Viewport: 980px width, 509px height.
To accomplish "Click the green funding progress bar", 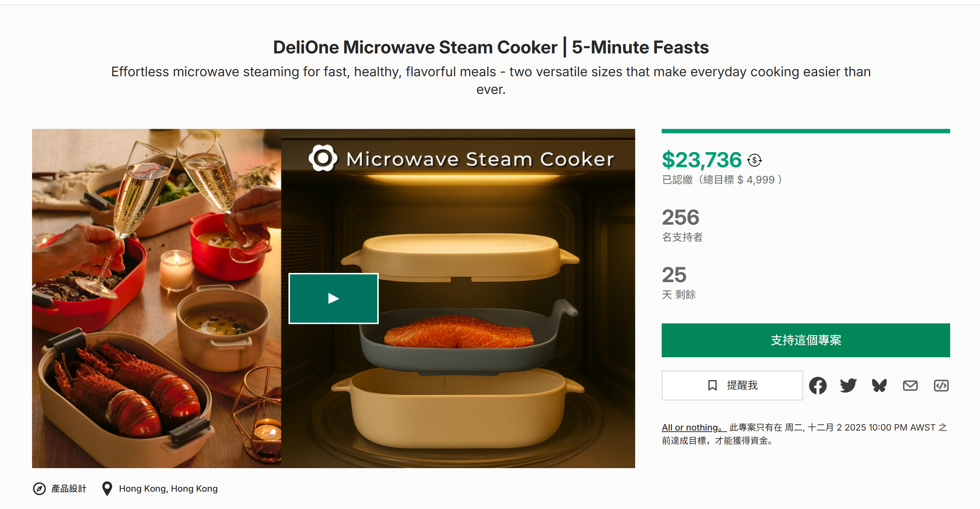I will (805, 131).
